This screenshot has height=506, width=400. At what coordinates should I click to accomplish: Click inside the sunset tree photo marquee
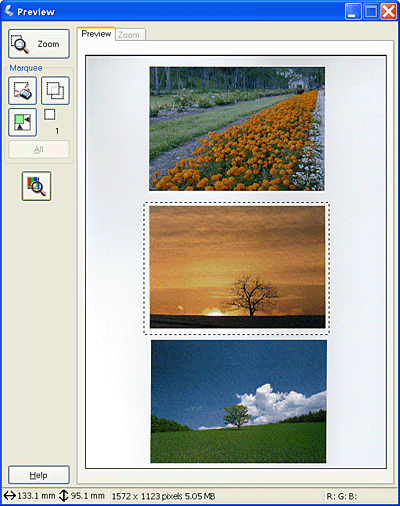point(237,267)
